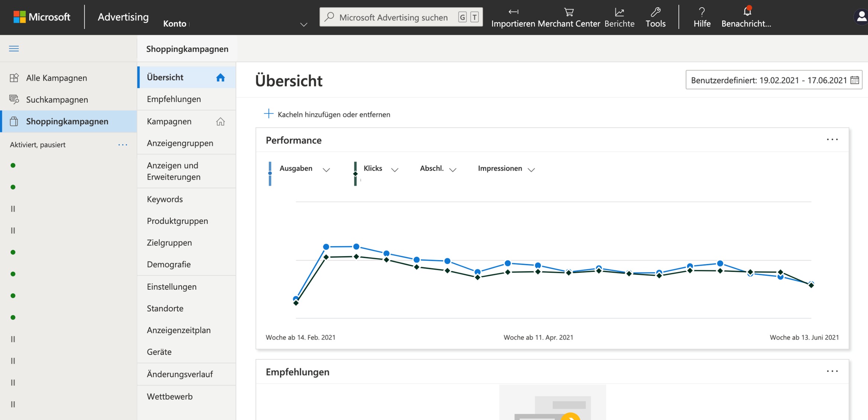Image resolution: width=868 pixels, height=420 pixels.
Task: Click the Shoppingkampagnen bag icon
Action: coord(14,121)
